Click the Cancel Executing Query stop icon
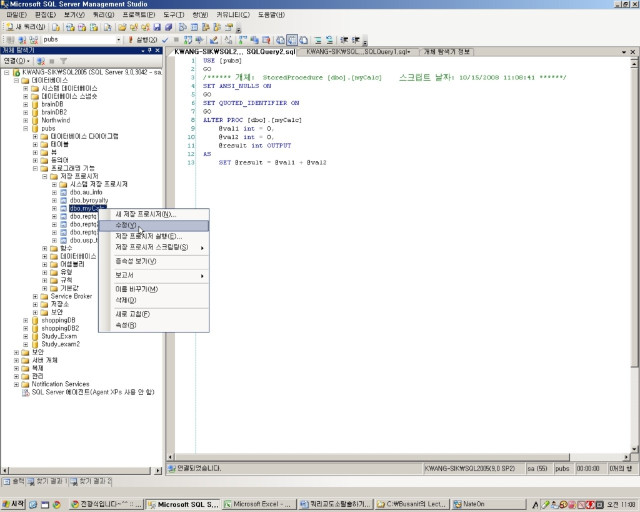 176,40
